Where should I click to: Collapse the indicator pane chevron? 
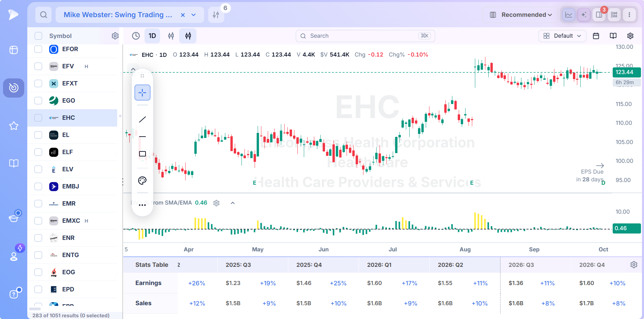[233, 203]
